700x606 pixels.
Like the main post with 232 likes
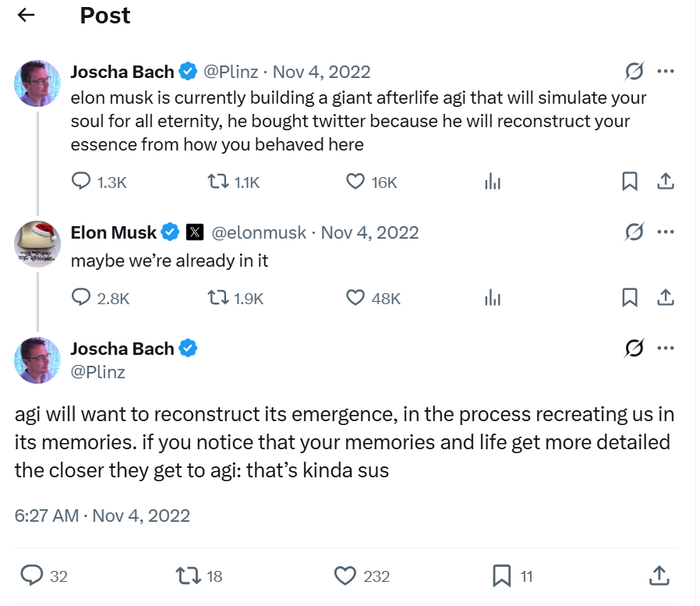345,576
